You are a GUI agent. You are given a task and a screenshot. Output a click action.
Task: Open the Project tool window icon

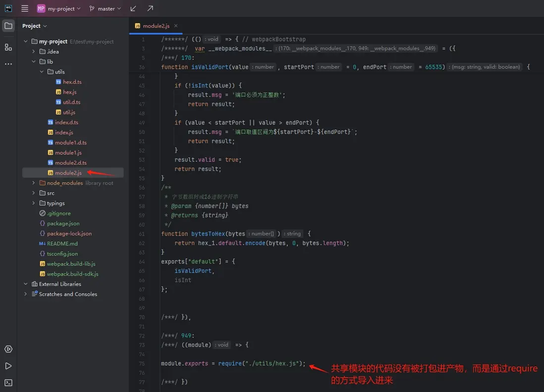coord(8,26)
